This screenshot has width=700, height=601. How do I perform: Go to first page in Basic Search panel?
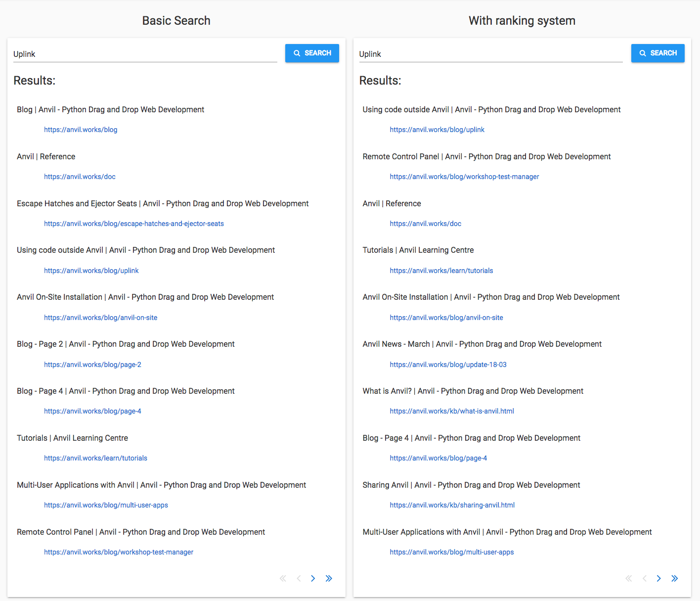click(x=283, y=578)
